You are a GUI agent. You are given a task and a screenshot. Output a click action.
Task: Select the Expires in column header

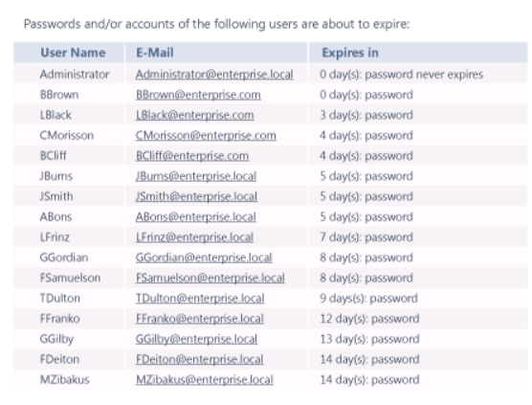(350, 53)
